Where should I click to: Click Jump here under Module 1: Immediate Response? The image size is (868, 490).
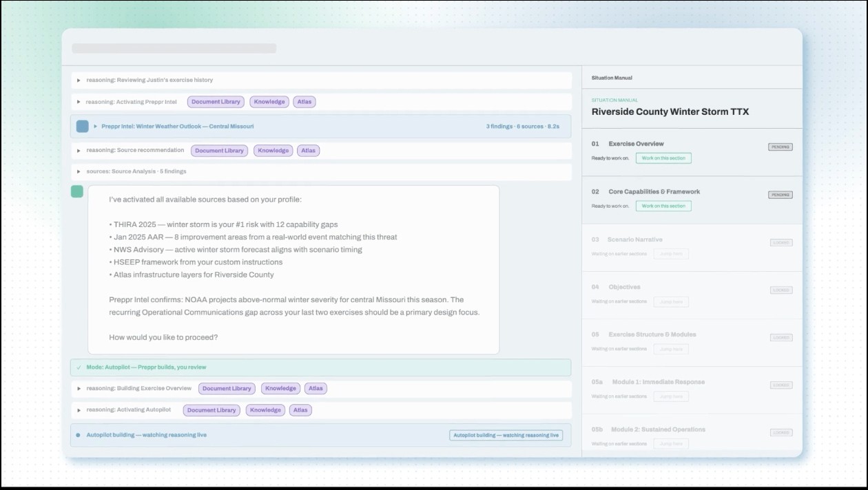671,396
